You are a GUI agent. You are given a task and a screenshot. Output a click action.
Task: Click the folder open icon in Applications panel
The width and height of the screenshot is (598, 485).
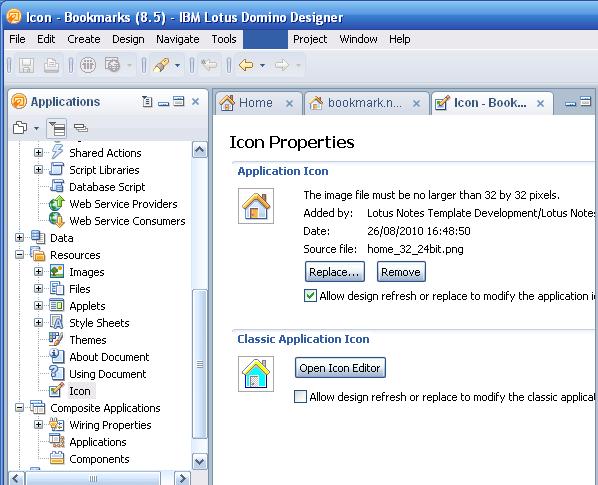[20, 128]
